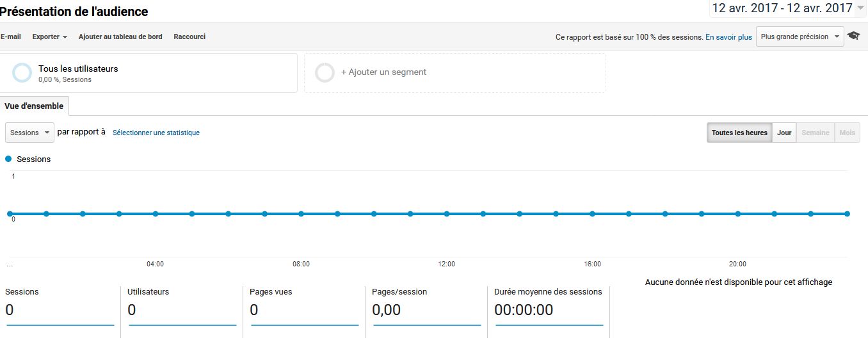Click the E-mail toolbar option

coord(11,36)
